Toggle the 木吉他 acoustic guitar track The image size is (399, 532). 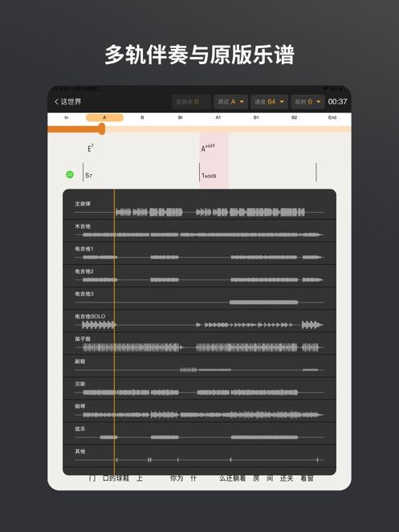(x=199, y=231)
